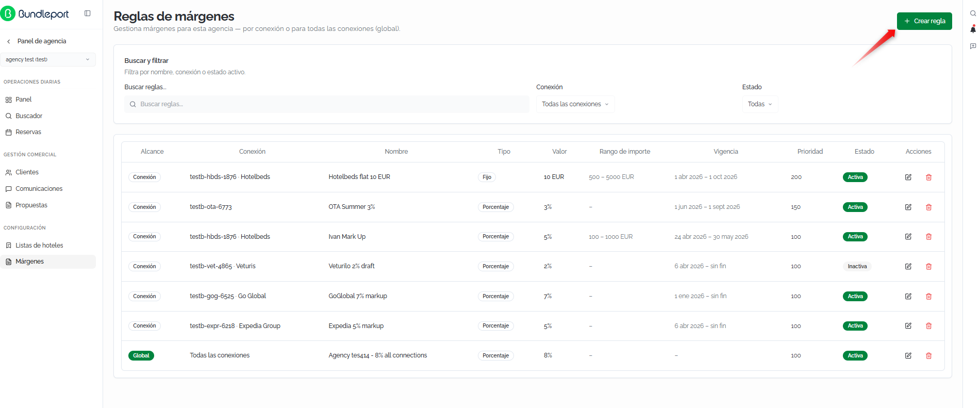Open Listas de hoteles
Screen dimensions: 980x408
pyautogui.click(x=48, y=246)
